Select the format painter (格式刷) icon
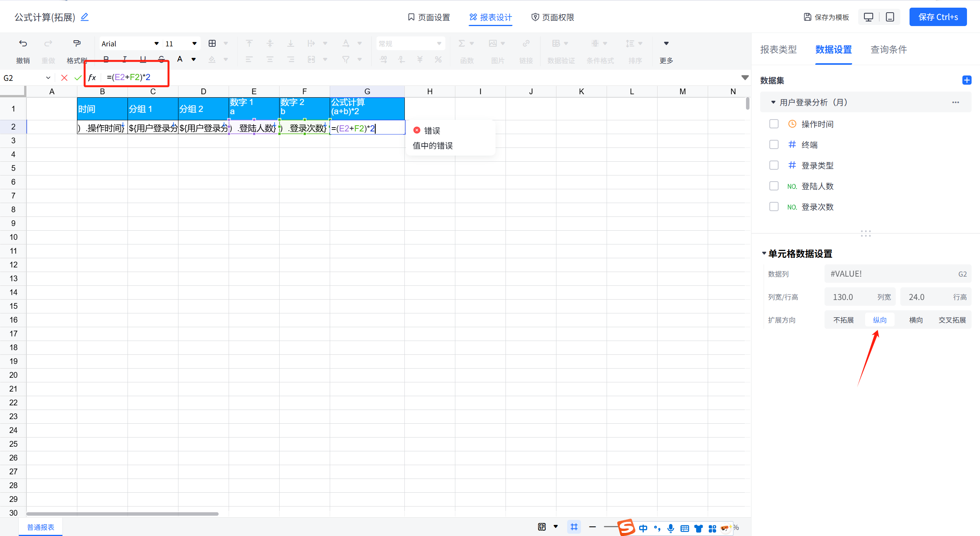980x536 pixels. (x=77, y=44)
